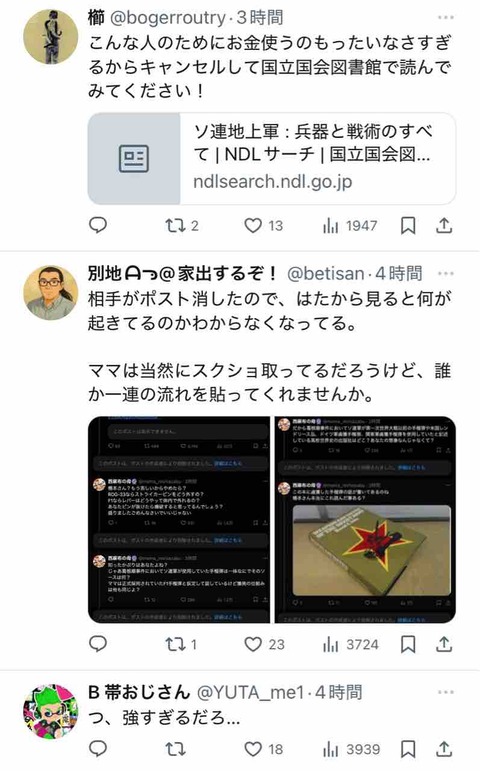Share the NDL search link post
Screen dimensions: 480x771
click(x=444, y=226)
